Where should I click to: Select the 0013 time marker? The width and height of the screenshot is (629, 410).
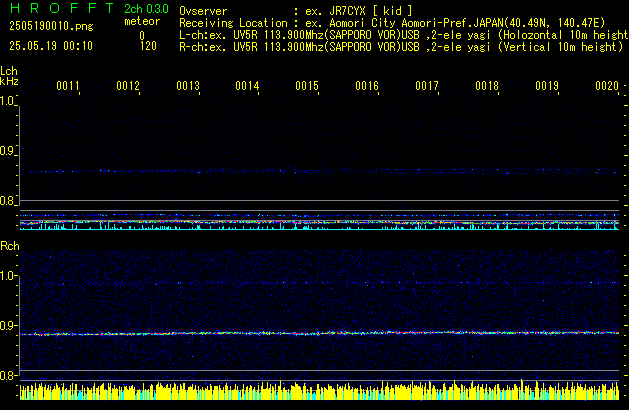coord(188,86)
